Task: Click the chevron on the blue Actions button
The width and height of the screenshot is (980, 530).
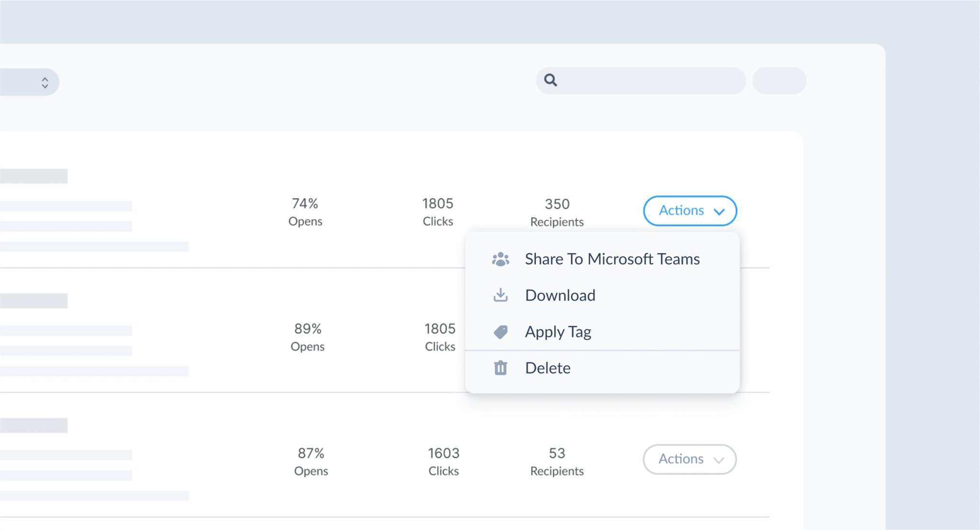Action: point(719,211)
